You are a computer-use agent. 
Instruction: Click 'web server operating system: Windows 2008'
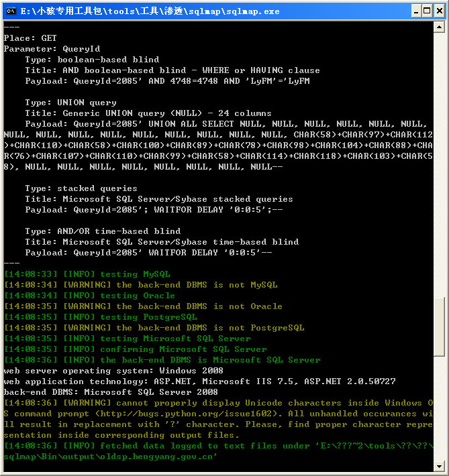coord(113,371)
